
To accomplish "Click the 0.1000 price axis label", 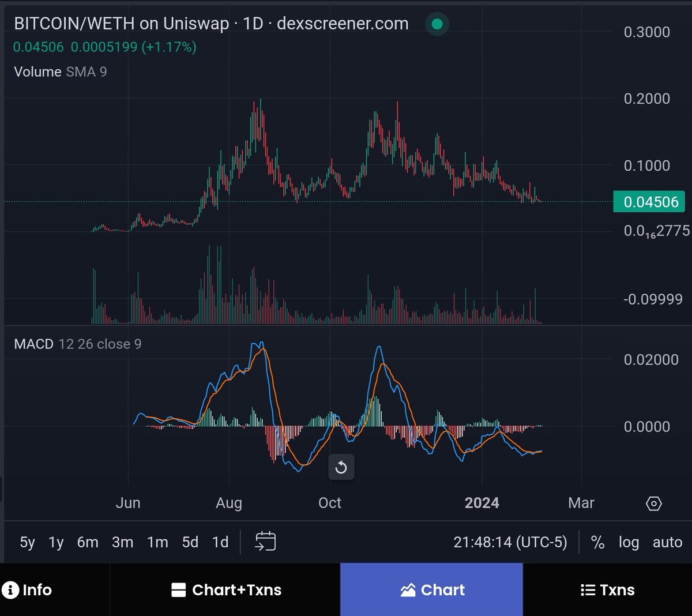I will [x=647, y=166].
